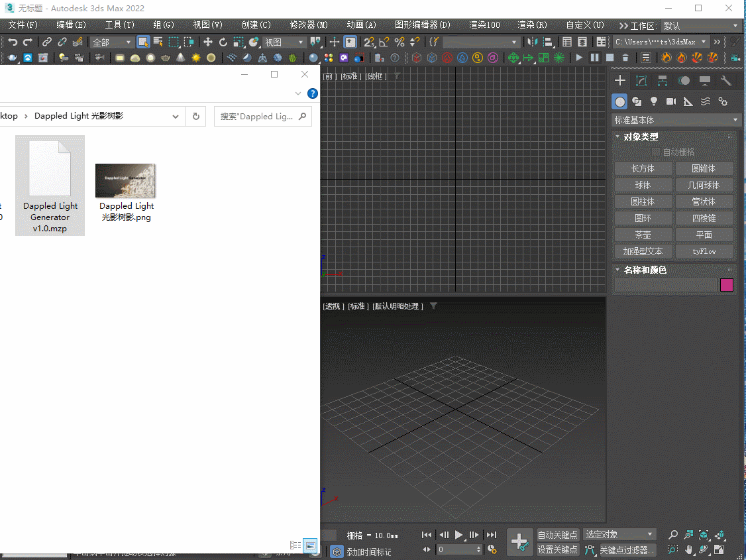
Task: Toggle the Window/Crossing selection mode
Action: 189,42
